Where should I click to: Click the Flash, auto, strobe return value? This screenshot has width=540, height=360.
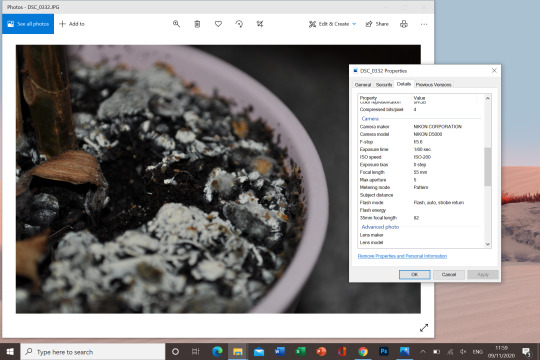pyautogui.click(x=438, y=203)
